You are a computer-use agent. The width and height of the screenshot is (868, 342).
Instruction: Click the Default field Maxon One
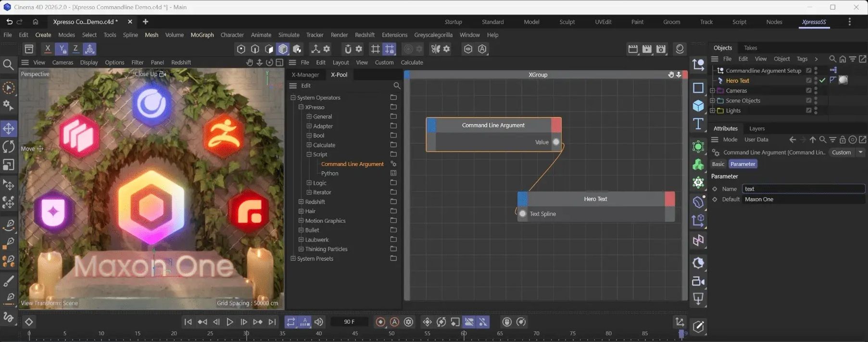[x=803, y=199]
